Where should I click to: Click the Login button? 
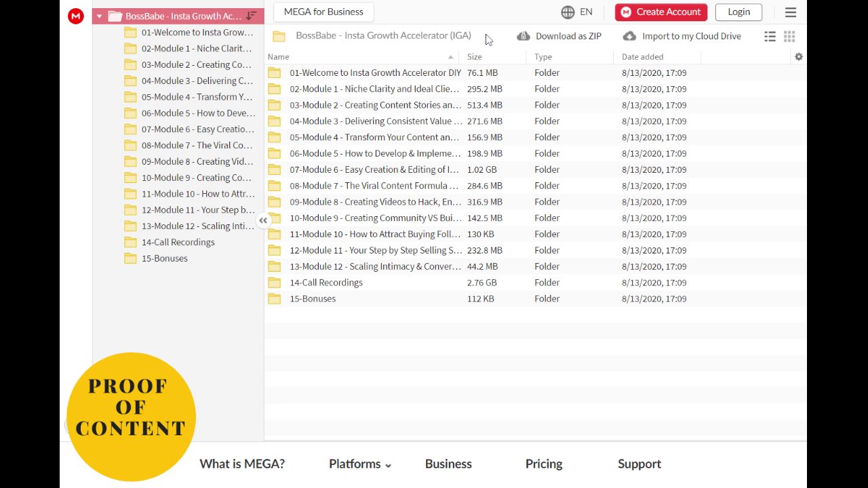click(738, 12)
